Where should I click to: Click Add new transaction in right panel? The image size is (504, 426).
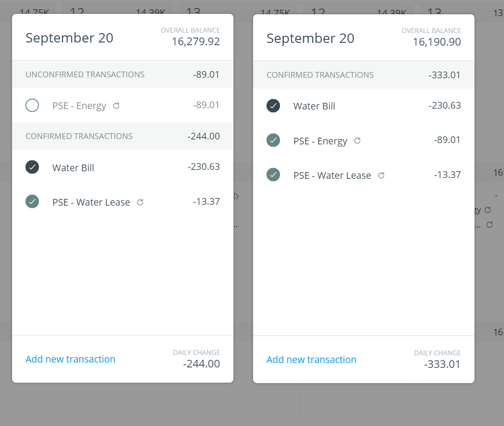point(311,359)
